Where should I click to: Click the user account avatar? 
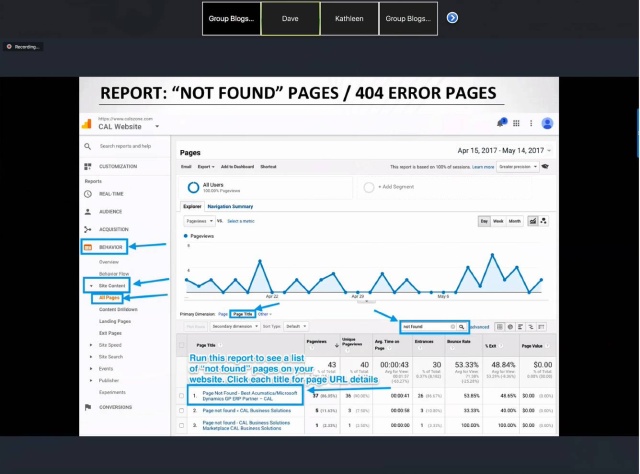547,123
